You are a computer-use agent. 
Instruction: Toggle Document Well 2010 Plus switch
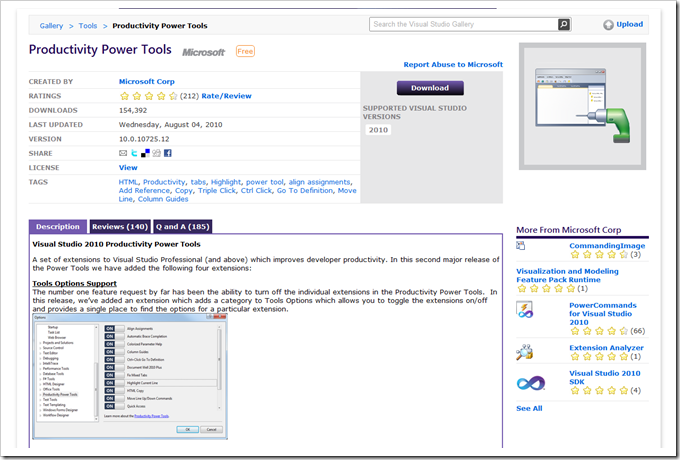pyautogui.click(x=114, y=367)
